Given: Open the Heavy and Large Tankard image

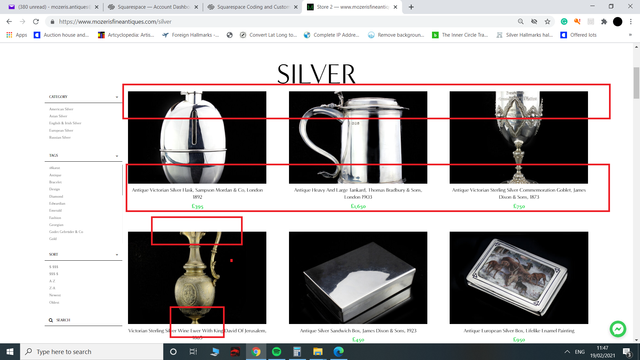Looking at the screenshot, I should 358,138.
